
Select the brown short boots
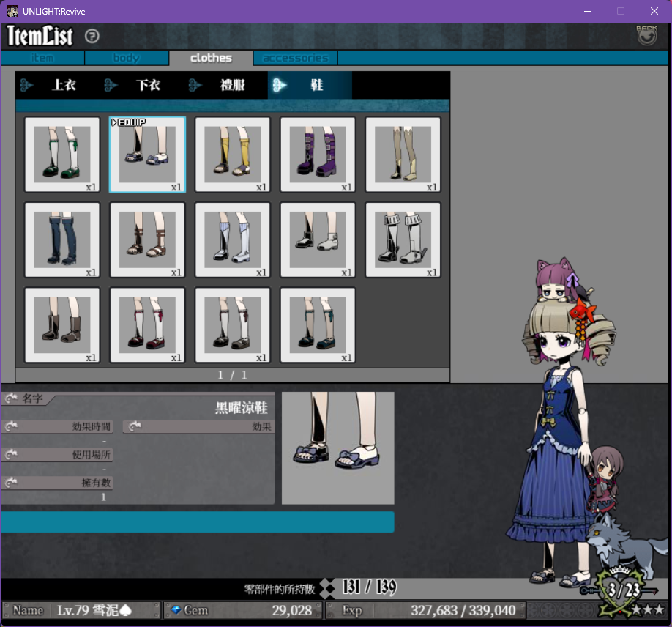click(x=62, y=325)
